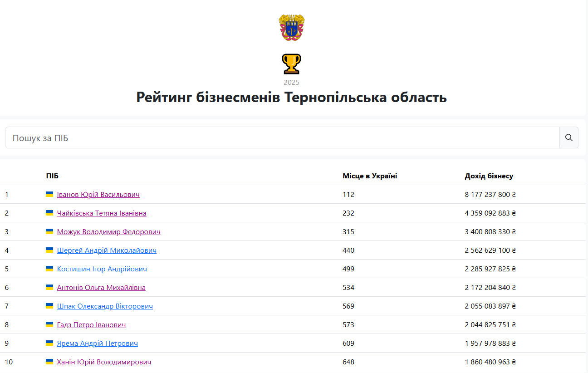Follow the Костишин Ігор Андрійович link
Image resolution: width=588 pixels, height=373 pixels.
(x=102, y=269)
